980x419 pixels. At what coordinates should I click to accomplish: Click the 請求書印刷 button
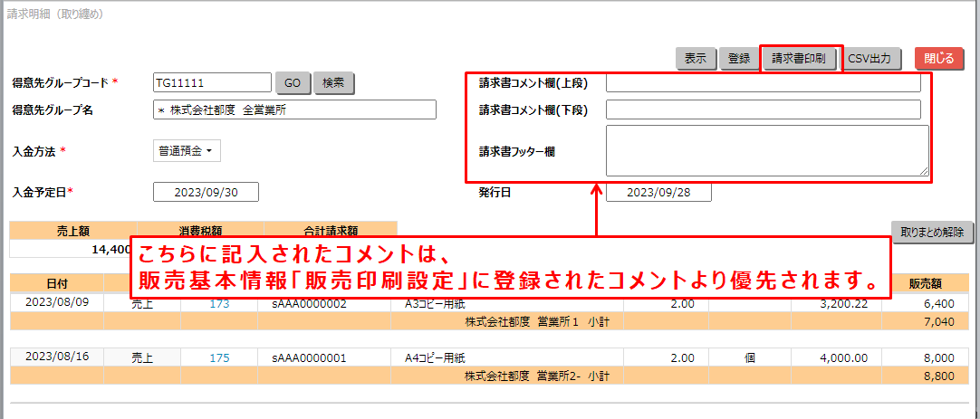coord(798,59)
